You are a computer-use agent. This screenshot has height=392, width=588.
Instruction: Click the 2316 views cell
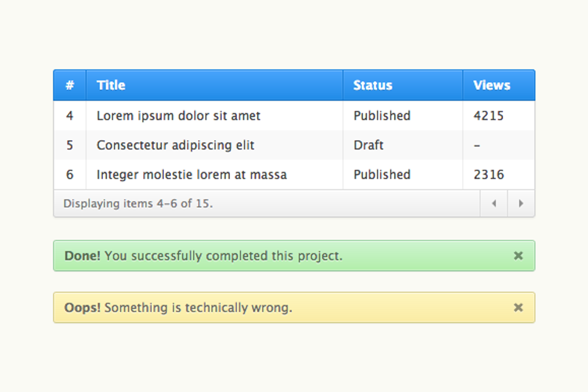click(x=489, y=175)
